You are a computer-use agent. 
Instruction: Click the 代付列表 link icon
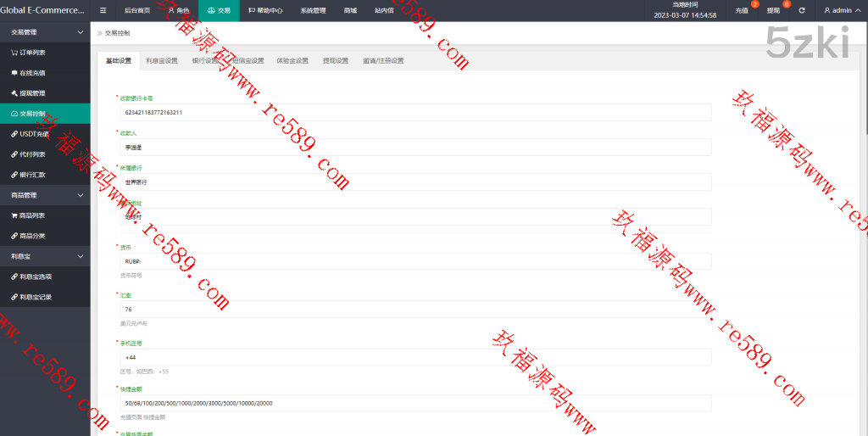coord(14,154)
